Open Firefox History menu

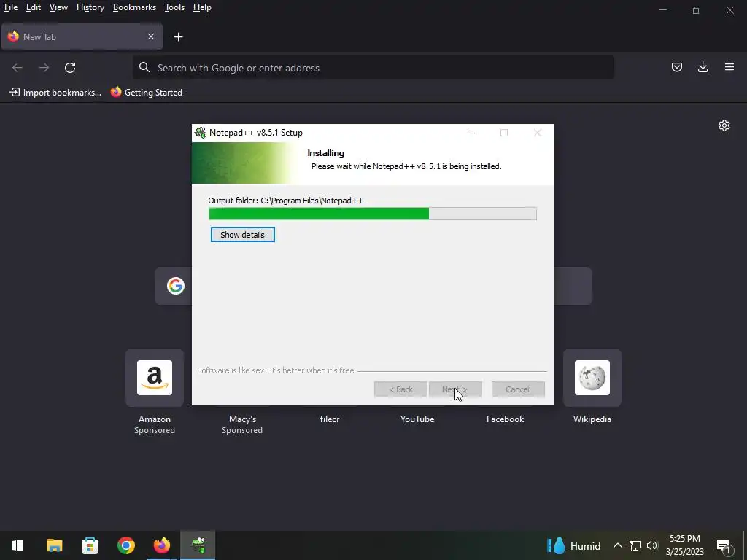point(90,7)
